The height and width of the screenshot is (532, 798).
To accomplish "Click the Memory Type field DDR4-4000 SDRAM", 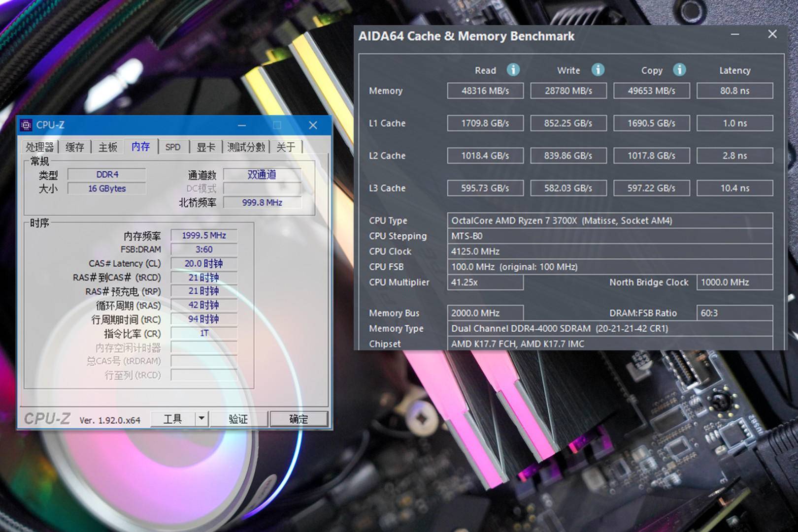I will [x=610, y=328].
